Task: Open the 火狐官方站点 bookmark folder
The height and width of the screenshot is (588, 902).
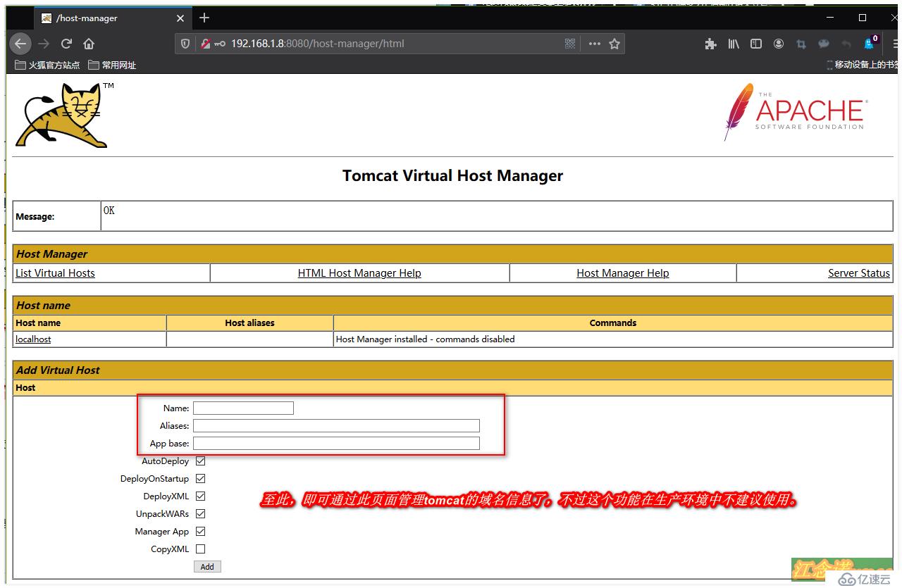Action: [47, 65]
